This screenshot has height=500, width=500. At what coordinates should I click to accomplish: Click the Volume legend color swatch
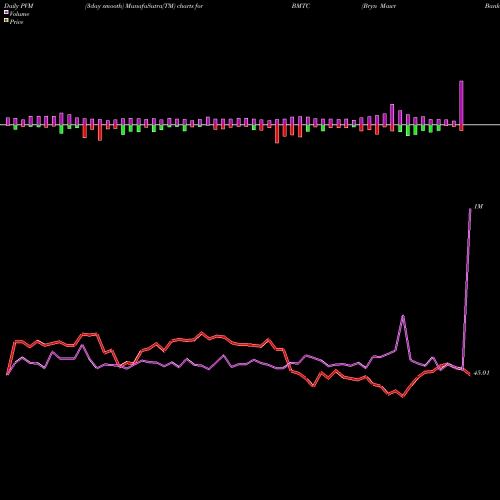pyautogui.click(x=6, y=13)
